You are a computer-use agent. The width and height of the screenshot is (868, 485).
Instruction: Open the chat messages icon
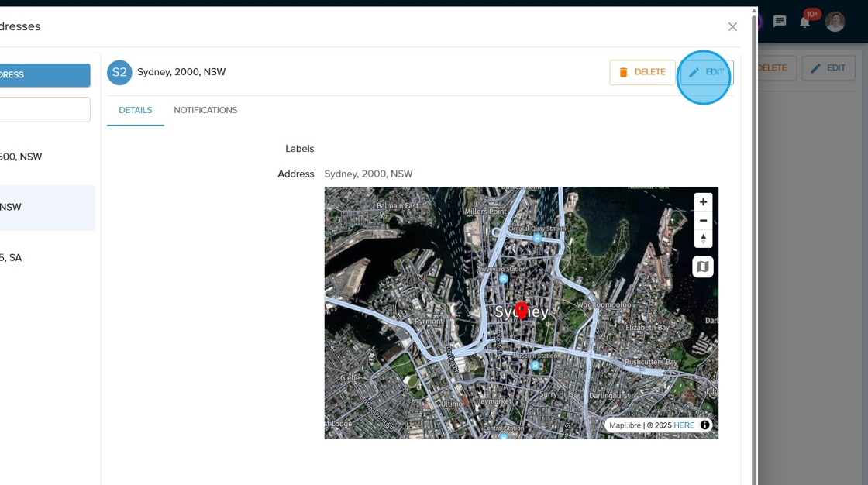[780, 22]
